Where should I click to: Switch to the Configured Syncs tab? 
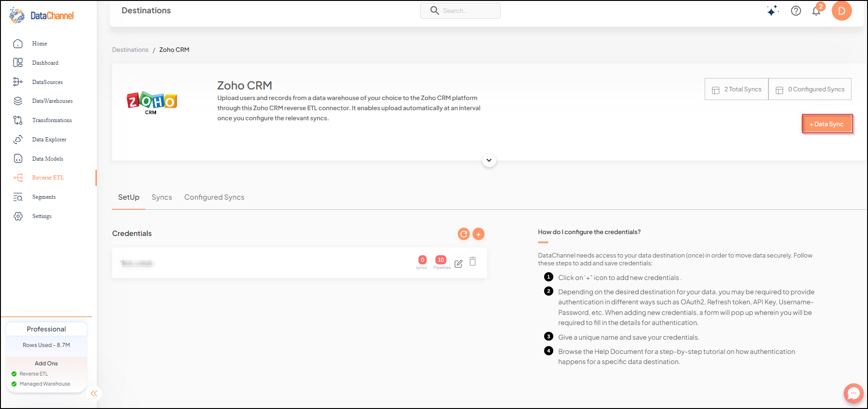pyautogui.click(x=214, y=197)
